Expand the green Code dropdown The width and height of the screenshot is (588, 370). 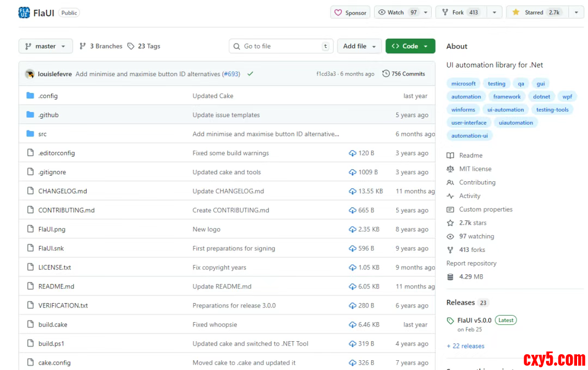410,46
